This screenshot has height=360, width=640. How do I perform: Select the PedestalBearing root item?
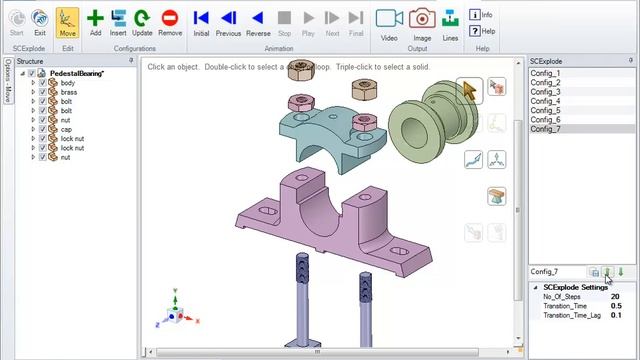[77, 73]
